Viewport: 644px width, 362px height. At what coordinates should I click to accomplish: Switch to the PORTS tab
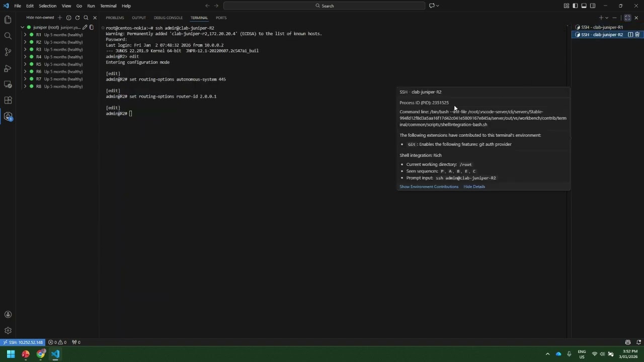click(221, 18)
